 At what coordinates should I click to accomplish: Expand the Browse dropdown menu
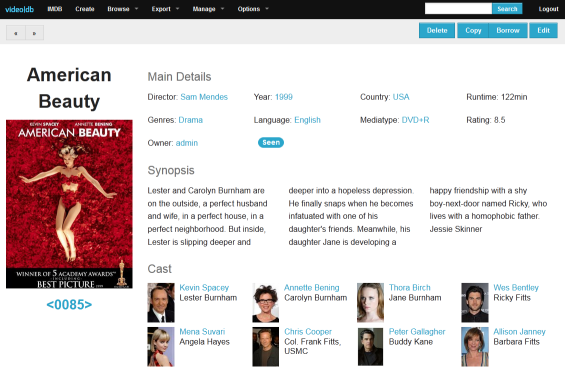(x=123, y=9)
